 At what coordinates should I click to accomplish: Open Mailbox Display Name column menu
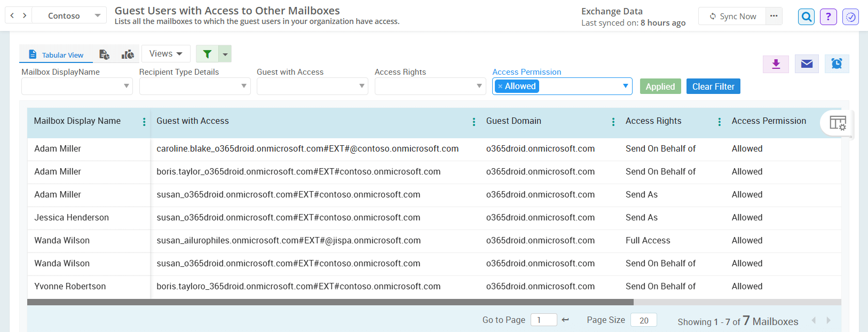pos(144,122)
